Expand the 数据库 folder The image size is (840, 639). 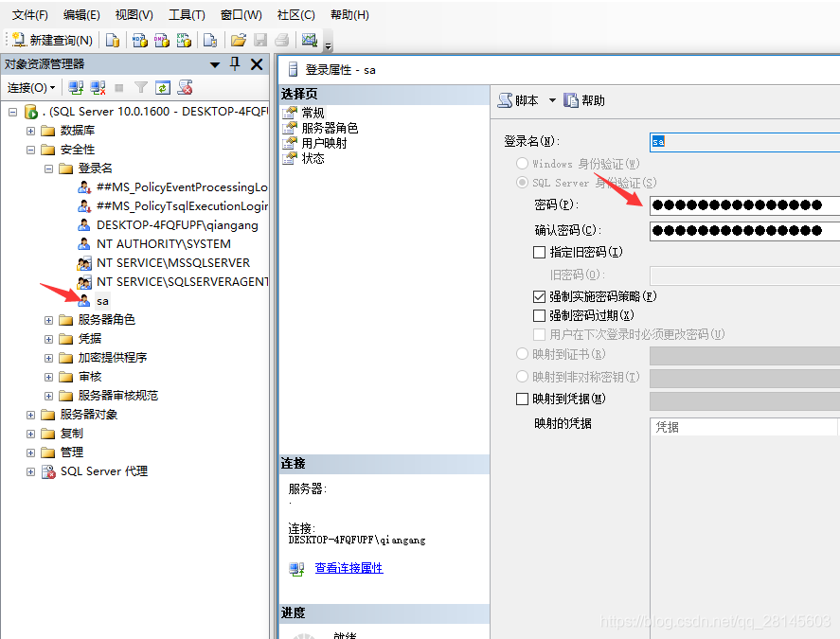30,131
